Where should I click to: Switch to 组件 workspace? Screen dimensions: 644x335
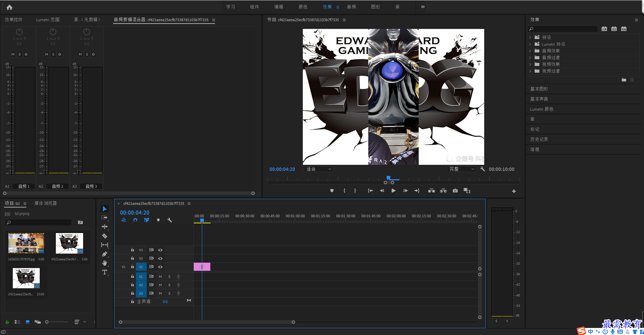pos(254,7)
